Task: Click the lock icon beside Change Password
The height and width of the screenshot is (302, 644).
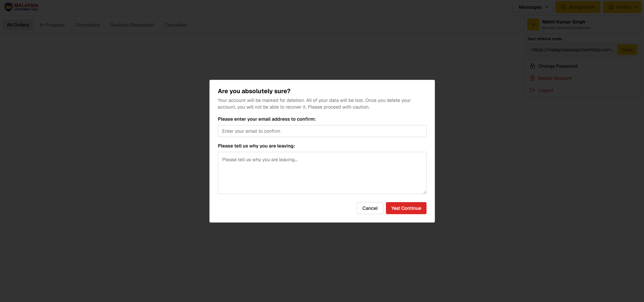Action: tap(532, 66)
